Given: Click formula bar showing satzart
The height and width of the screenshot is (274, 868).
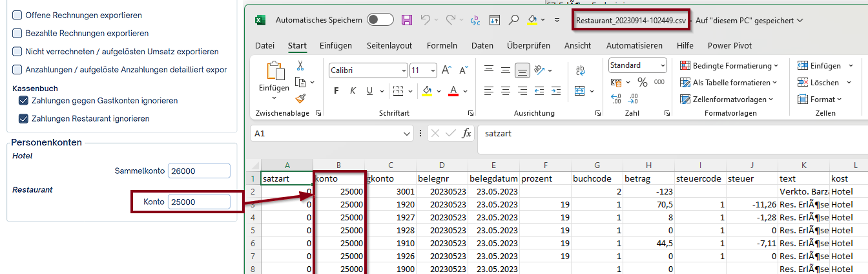Looking at the screenshot, I should pos(672,139).
